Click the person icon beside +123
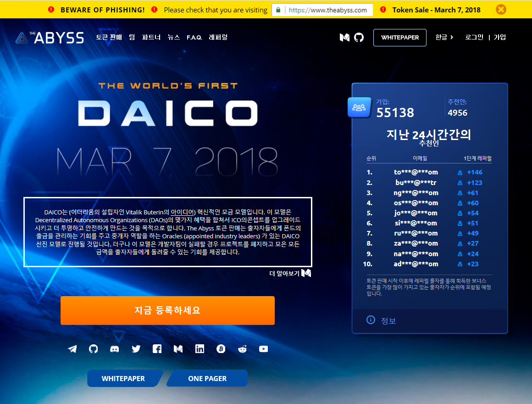Viewport: 532px width, 404px height. [460, 183]
